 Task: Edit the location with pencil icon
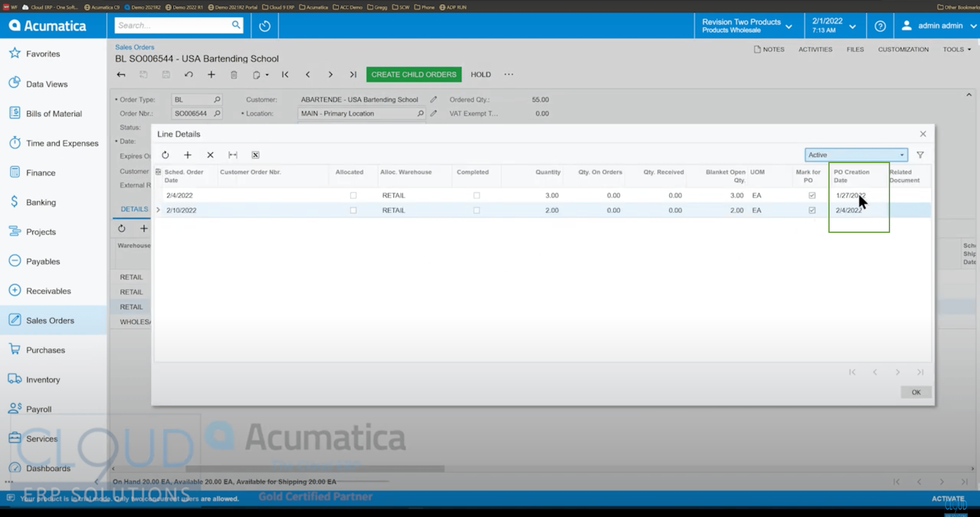(x=433, y=113)
